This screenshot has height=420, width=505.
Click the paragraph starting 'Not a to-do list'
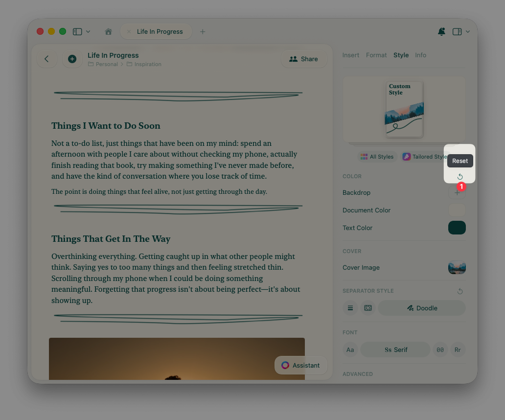(x=174, y=160)
